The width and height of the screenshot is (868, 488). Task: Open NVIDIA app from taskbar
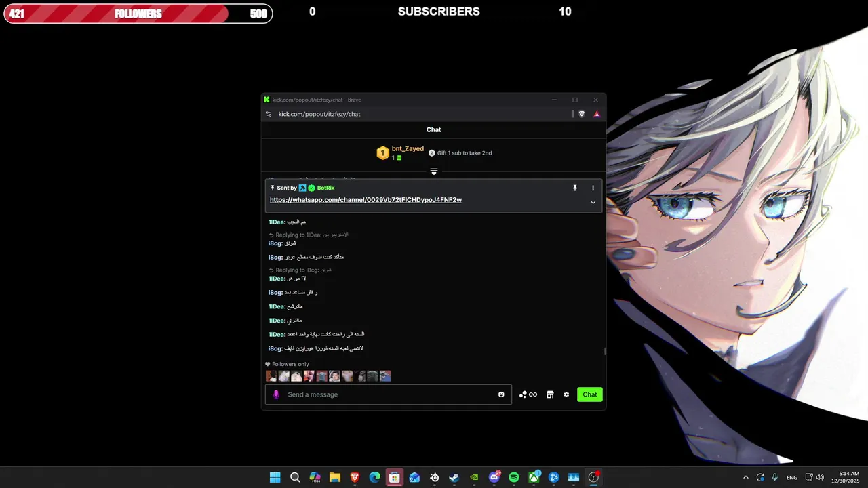(474, 477)
